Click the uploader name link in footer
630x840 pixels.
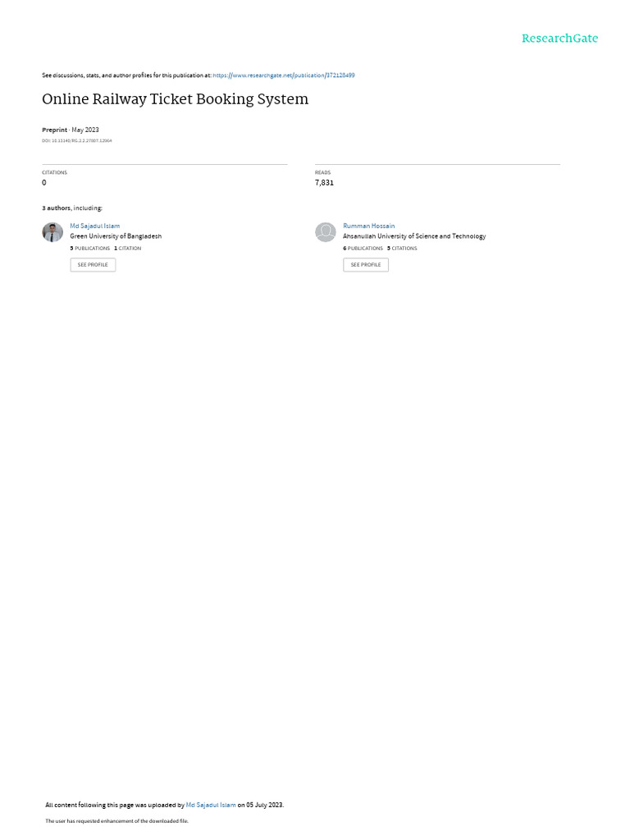pos(211,805)
